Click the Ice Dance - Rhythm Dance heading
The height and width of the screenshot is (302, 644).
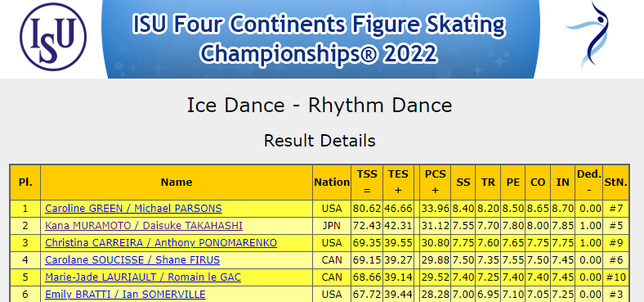point(320,106)
